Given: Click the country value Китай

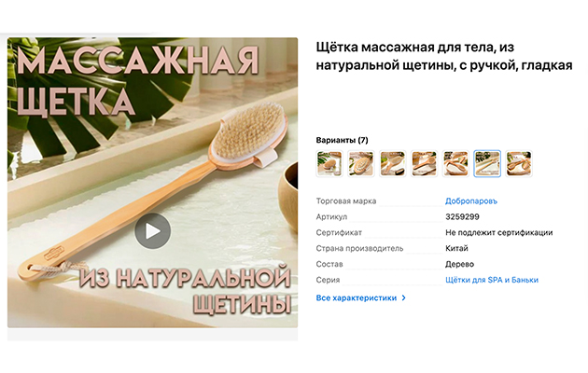Looking at the screenshot, I should pos(456,248).
